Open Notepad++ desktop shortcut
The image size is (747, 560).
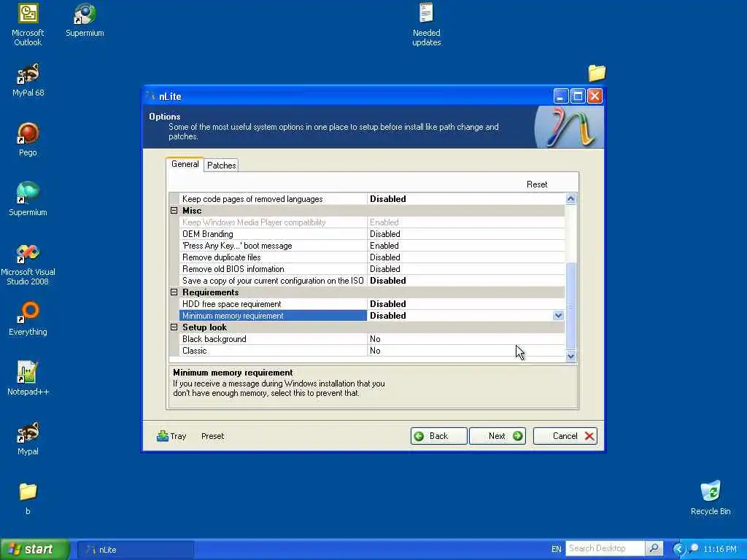(x=28, y=378)
